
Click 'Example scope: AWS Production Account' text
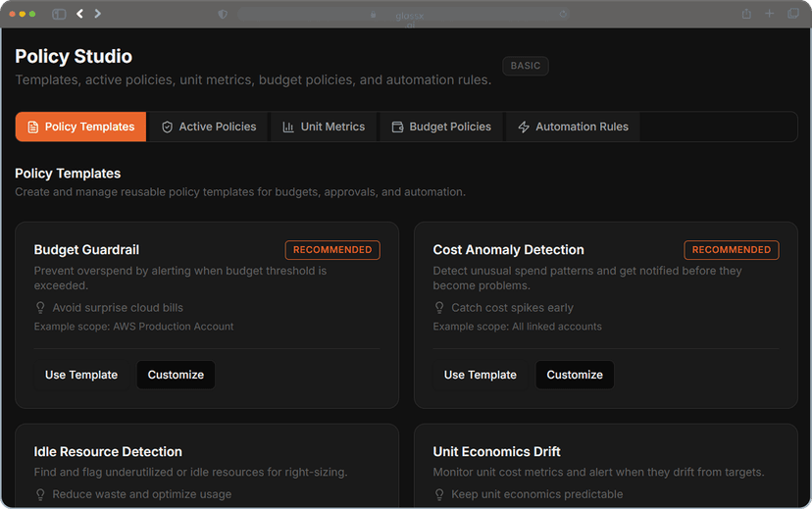click(133, 327)
